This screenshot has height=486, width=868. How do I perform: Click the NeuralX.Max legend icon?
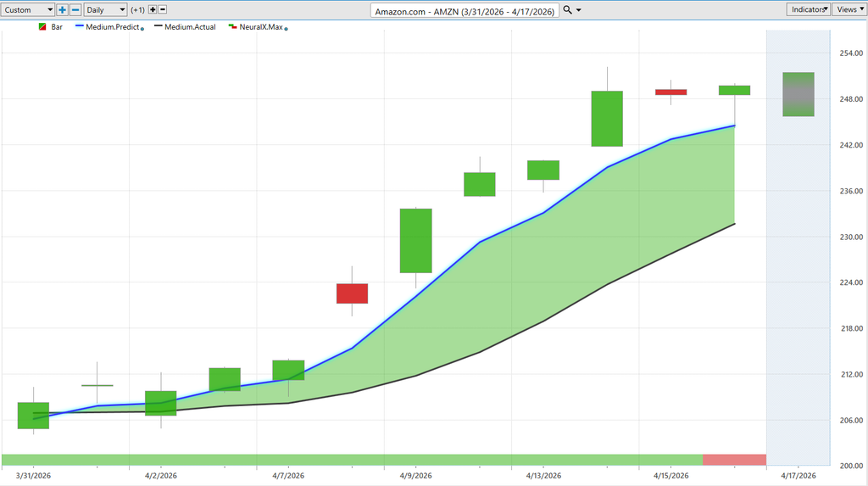[232, 27]
